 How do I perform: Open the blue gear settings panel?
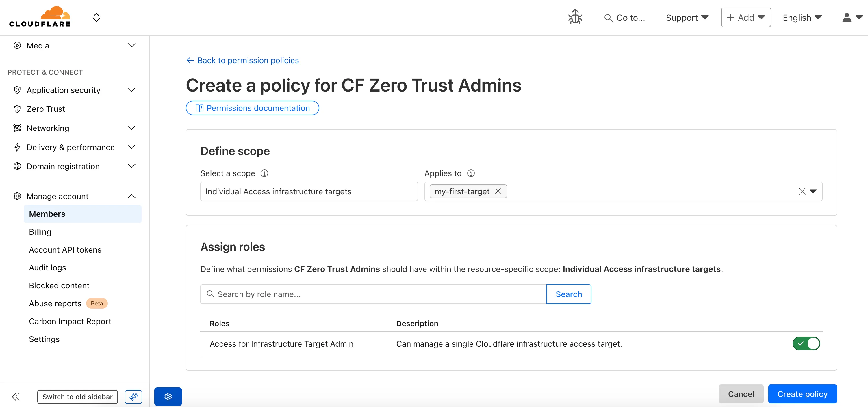(x=168, y=397)
